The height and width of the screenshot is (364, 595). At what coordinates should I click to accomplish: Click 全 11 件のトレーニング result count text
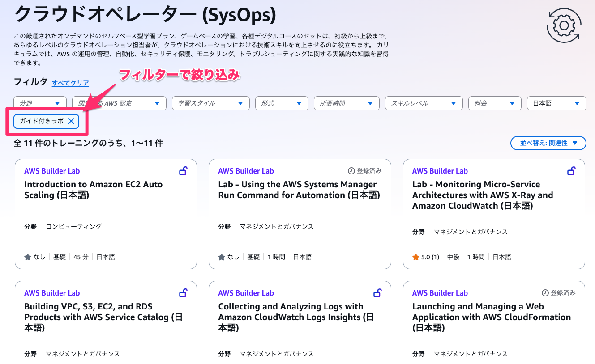click(x=88, y=143)
